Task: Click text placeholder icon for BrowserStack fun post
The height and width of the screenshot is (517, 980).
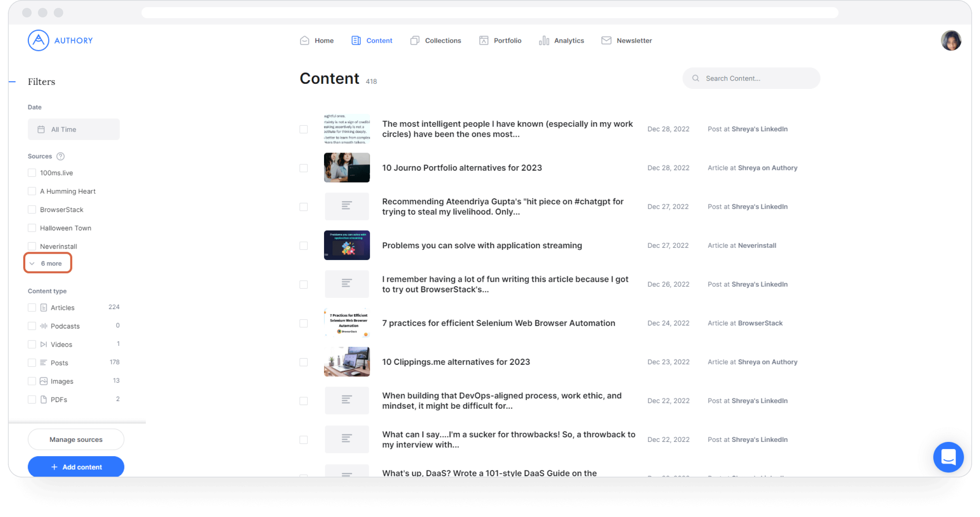Action: click(347, 284)
